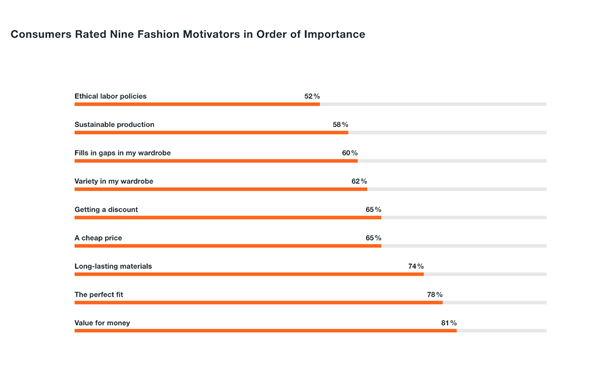The height and width of the screenshot is (366, 604).
Task: Click the 65% value beside Getting a discount
Action: (x=373, y=210)
